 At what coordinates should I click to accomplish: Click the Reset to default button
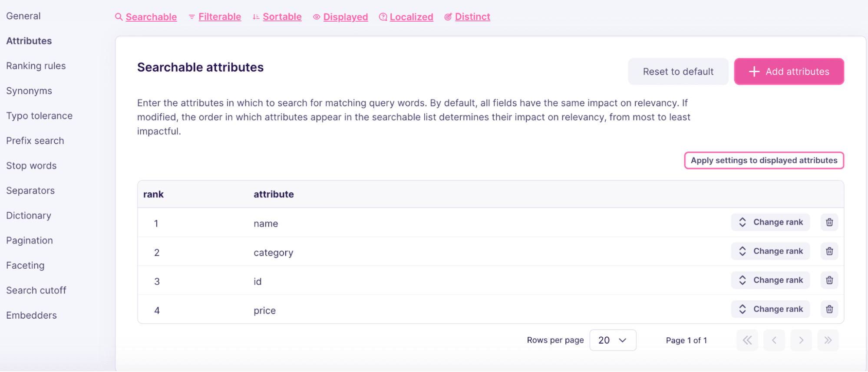[x=678, y=71]
